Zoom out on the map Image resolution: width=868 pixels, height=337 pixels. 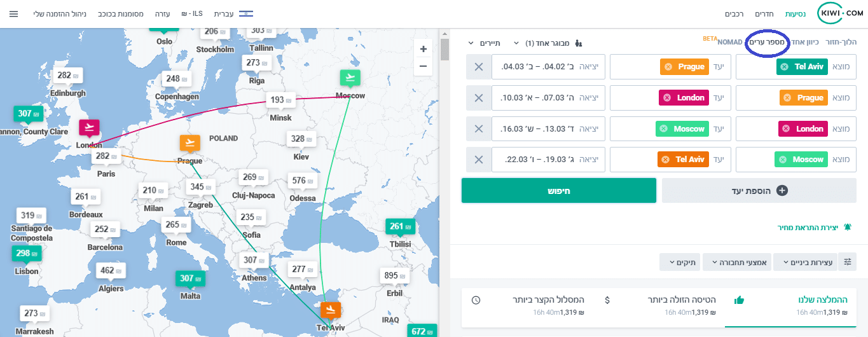coord(423,65)
